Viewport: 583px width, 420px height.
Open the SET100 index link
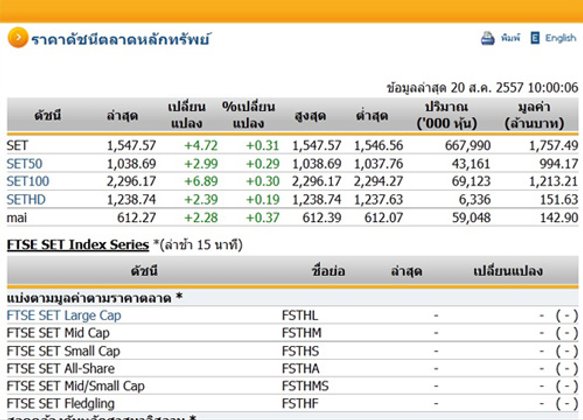tap(28, 181)
